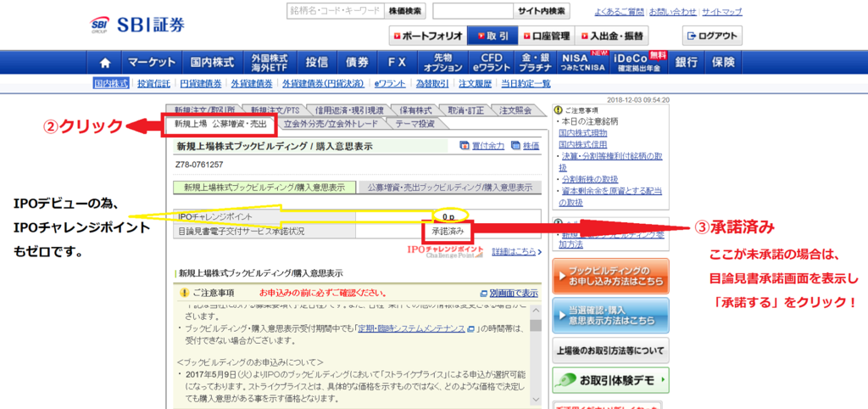
Task: Click the notice box scrollbar up arrow
Action: click(535, 311)
